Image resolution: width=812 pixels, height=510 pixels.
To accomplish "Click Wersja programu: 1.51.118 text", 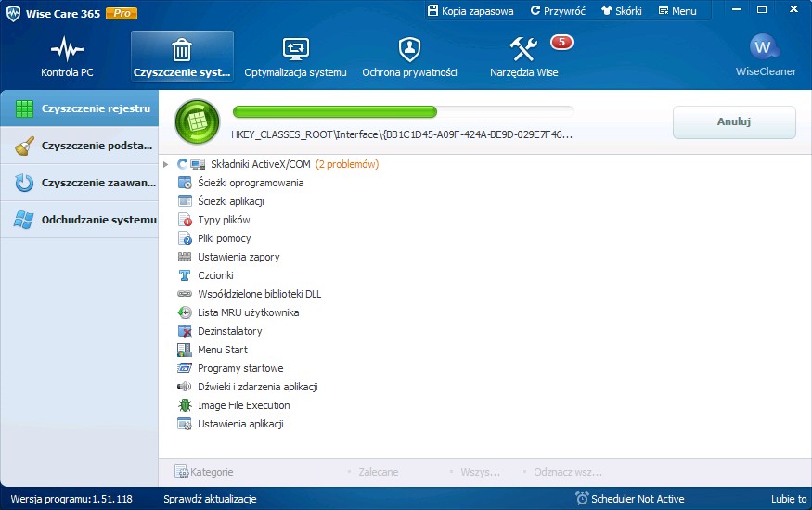I will (71, 499).
